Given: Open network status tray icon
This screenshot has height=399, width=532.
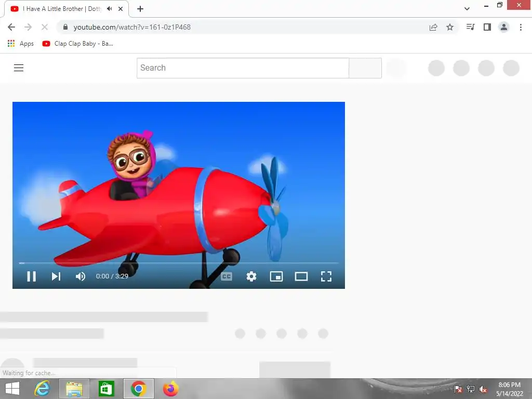Looking at the screenshot, I should (x=471, y=389).
